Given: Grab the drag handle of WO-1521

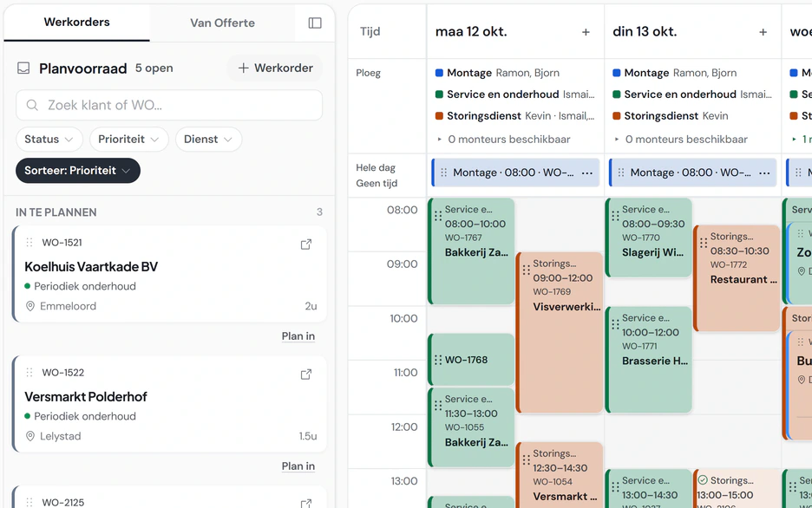Looking at the screenshot, I should (x=29, y=242).
